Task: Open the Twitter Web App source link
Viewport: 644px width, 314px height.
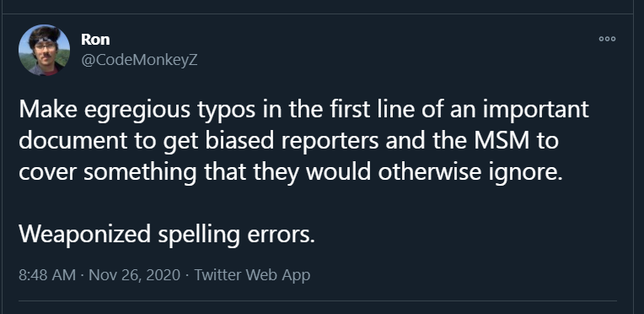Action: point(252,275)
